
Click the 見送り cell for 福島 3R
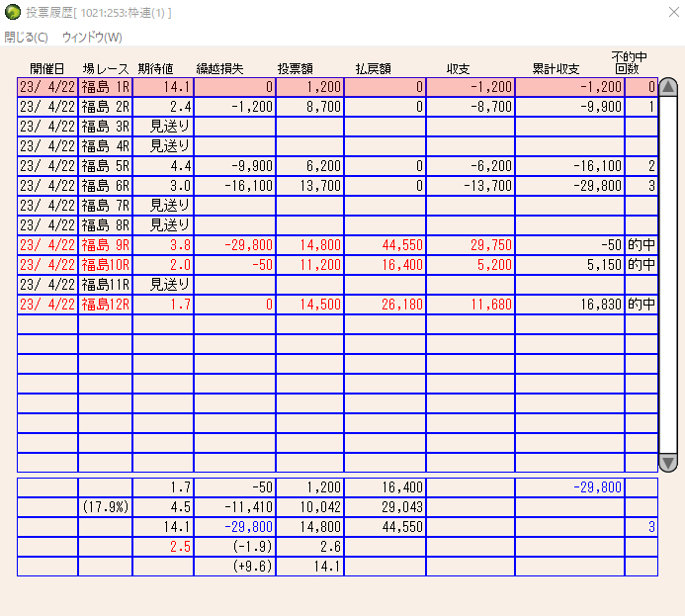(163, 127)
